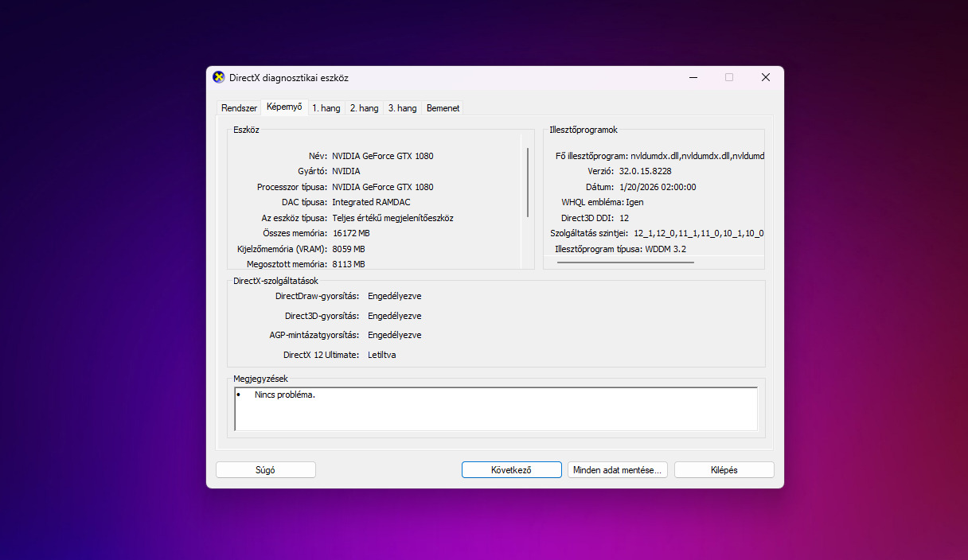Open the 2. hang tab

tap(365, 108)
